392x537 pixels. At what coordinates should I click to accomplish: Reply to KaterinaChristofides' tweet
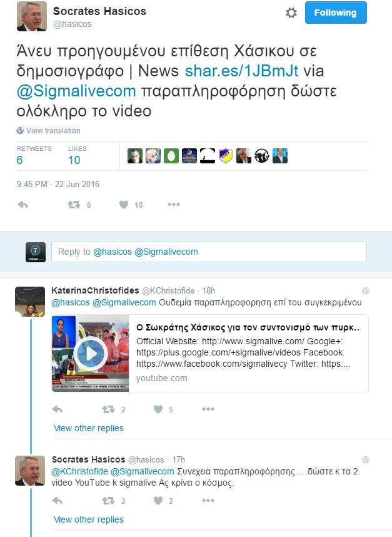coord(57,409)
